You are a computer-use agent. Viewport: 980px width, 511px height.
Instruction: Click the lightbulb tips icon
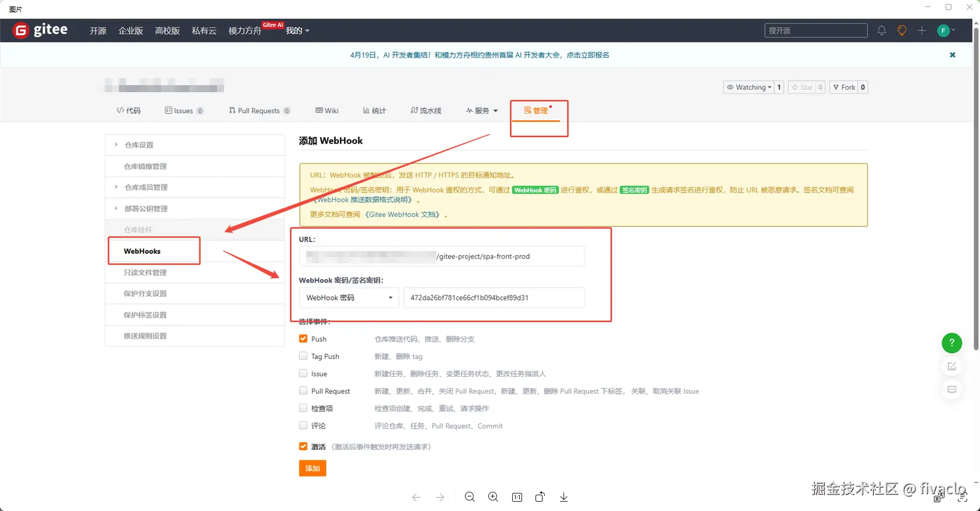click(902, 30)
